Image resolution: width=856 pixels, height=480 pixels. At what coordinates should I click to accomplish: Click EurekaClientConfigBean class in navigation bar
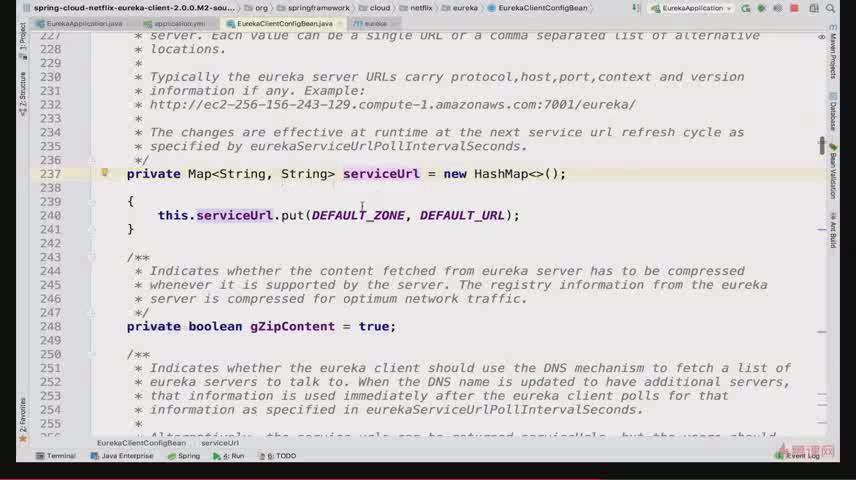pos(537,8)
